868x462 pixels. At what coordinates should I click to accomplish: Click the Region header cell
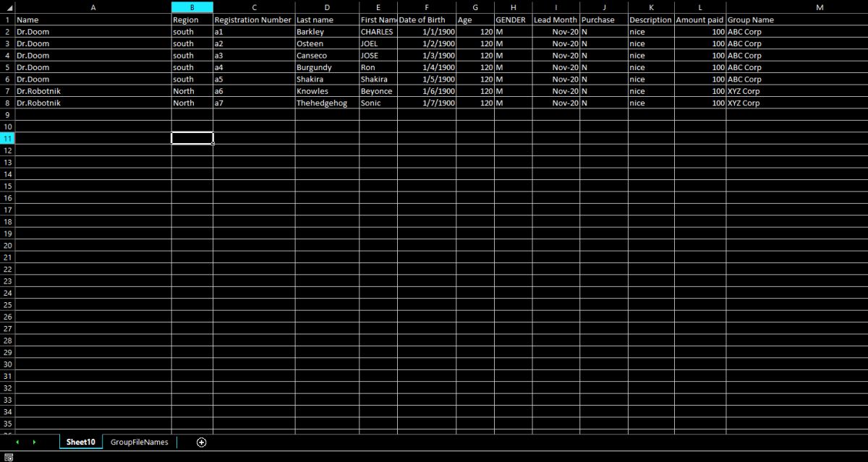click(x=192, y=20)
